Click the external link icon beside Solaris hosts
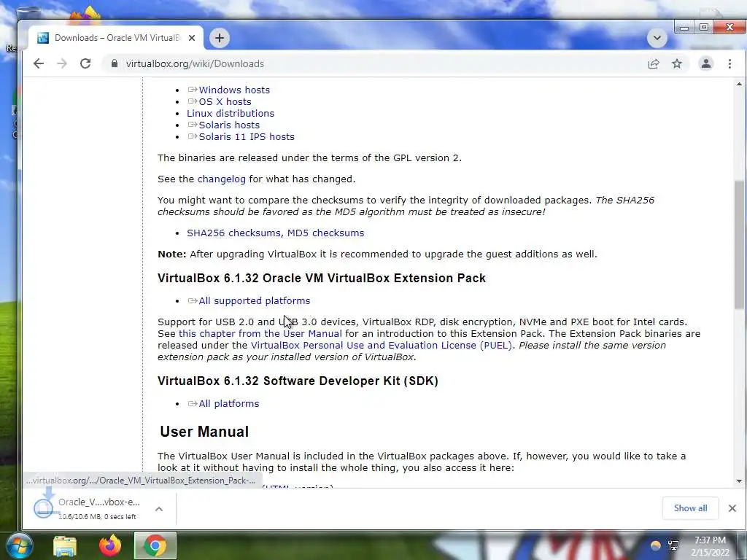747x560 pixels. coord(193,124)
